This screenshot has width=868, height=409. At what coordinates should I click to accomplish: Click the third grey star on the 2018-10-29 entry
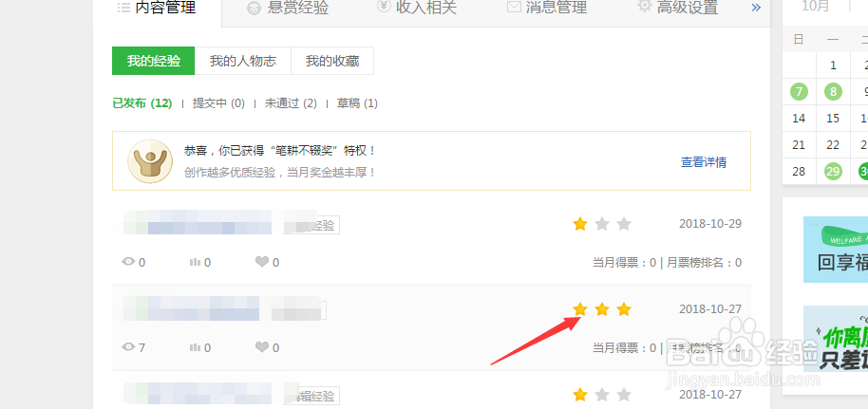[x=624, y=224]
